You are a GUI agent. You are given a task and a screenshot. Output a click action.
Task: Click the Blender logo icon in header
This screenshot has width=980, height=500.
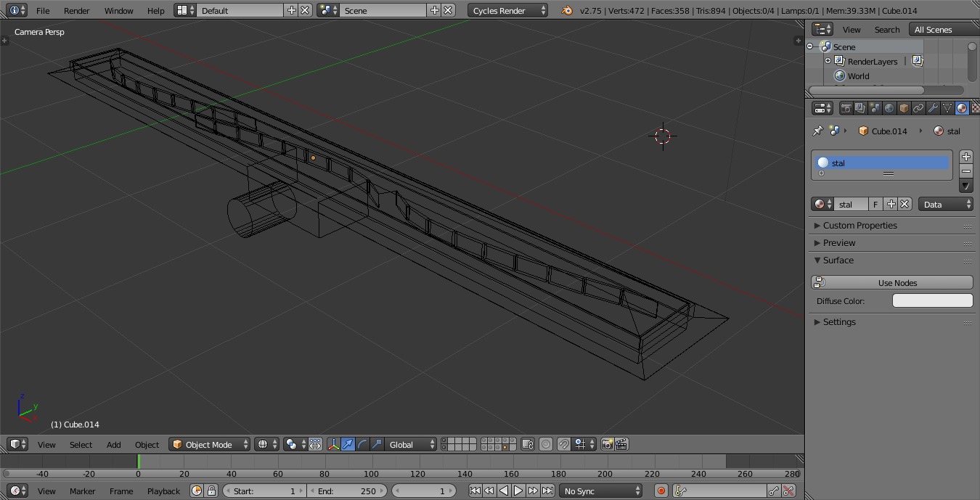pos(567,11)
